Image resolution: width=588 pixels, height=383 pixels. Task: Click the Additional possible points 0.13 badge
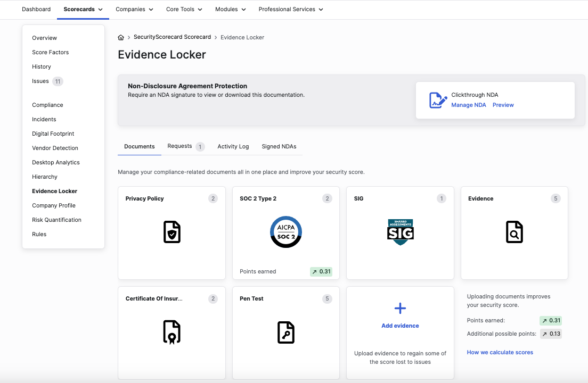coord(551,334)
